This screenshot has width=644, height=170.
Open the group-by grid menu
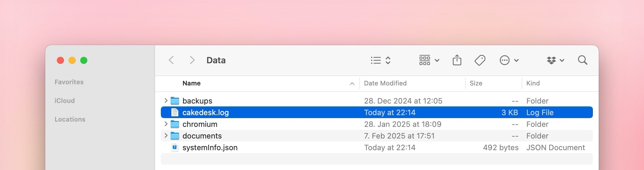[429, 60]
